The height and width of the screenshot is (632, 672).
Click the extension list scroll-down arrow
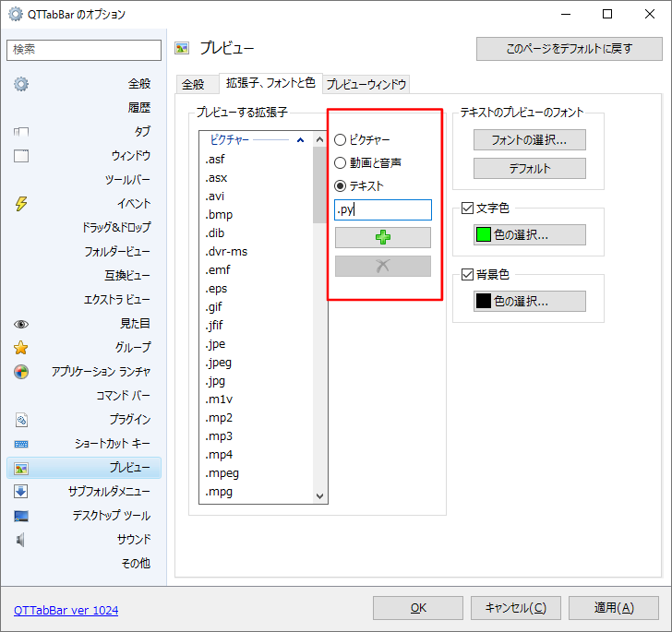pos(319,495)
